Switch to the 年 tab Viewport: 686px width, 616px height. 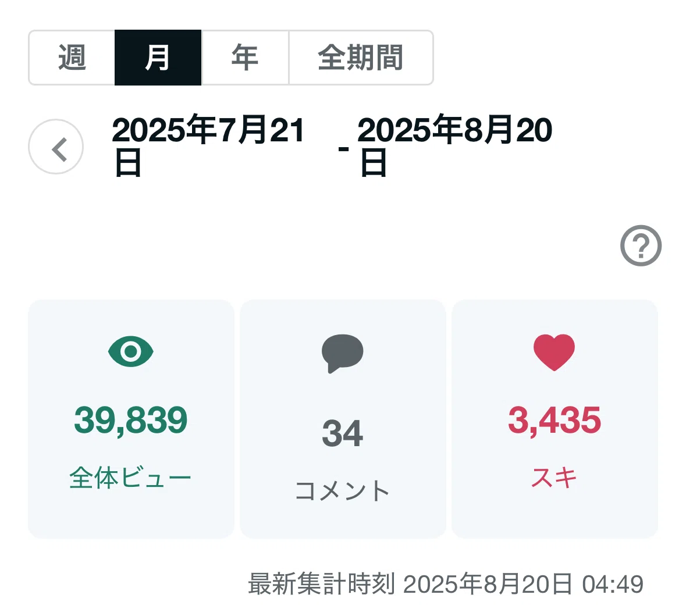[245, 58]
